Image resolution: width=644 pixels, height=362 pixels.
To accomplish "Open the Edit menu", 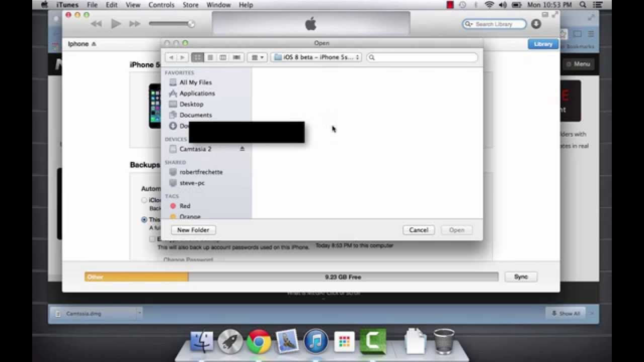I will (111, 5).
